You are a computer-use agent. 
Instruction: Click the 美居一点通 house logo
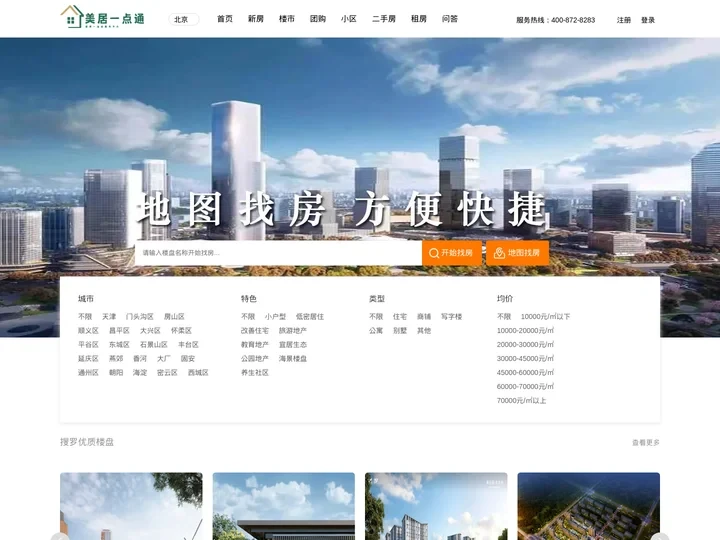(x=103, y=17)
